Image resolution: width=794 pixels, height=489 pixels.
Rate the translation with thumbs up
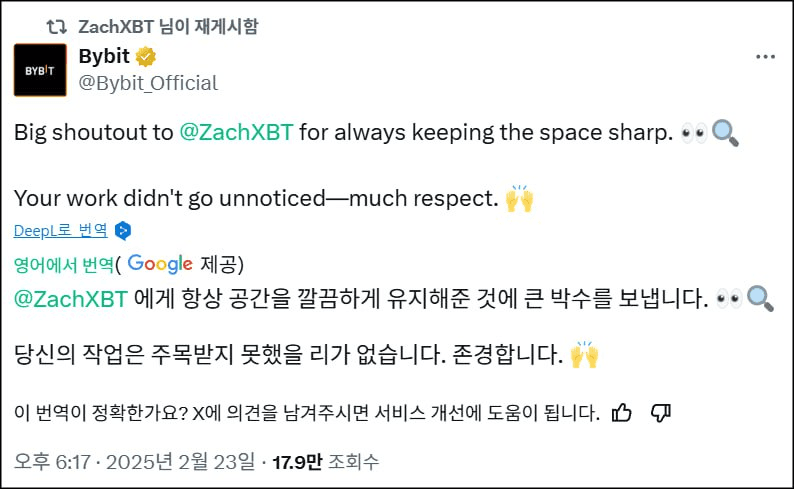pos(621,413)
